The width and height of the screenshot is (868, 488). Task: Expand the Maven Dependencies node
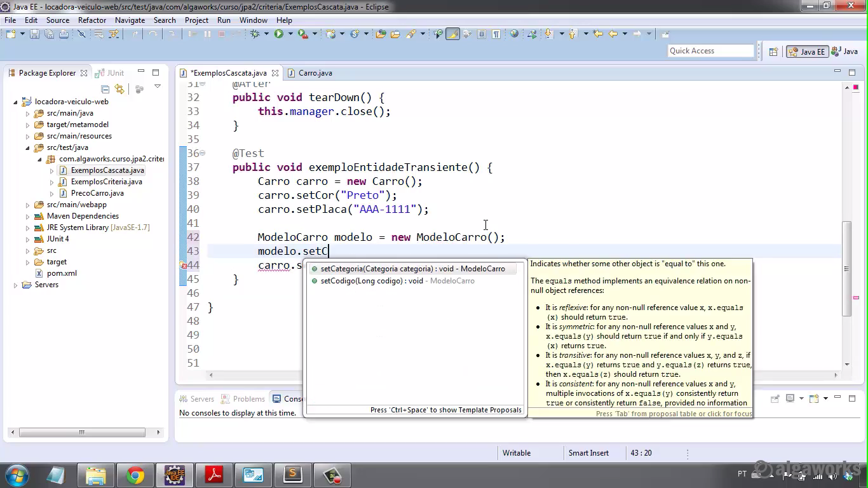coord(27,216)
